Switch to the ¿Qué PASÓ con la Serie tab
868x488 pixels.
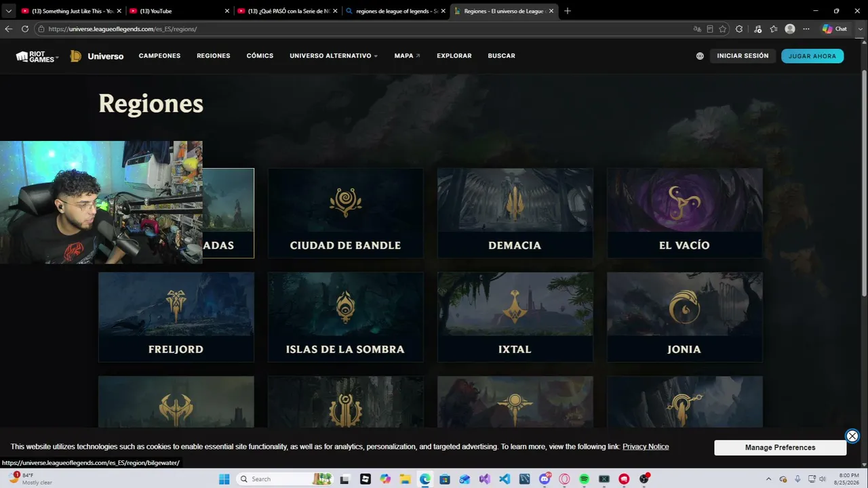(288, 11)
